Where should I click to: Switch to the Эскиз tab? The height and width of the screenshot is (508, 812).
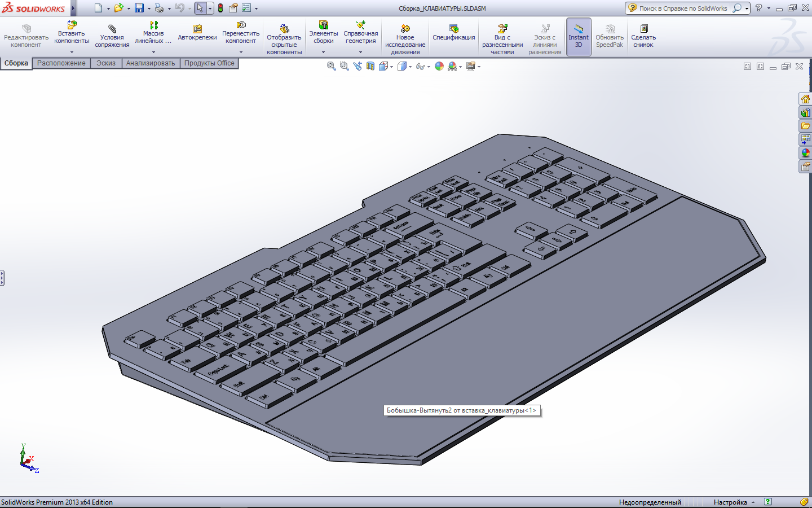[x=105, y=63]
